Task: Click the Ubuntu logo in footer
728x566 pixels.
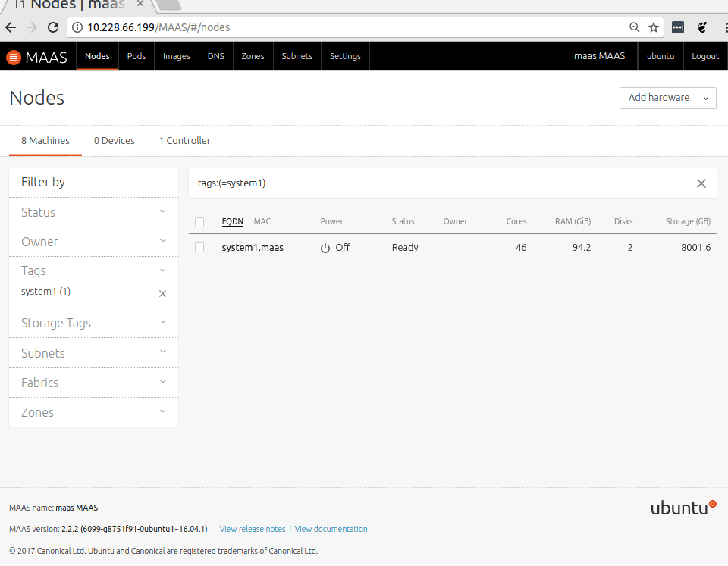Action: tap(683, 508)
